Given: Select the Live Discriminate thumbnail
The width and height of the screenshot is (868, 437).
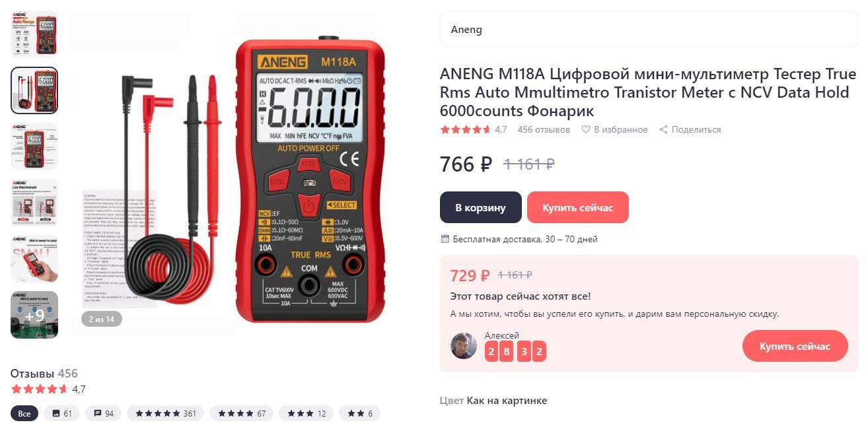Looking at the screenshot, I should click(x=34, y=203).
